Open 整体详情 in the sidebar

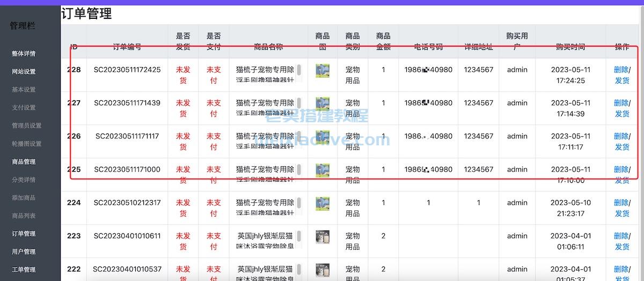(24, 54)
